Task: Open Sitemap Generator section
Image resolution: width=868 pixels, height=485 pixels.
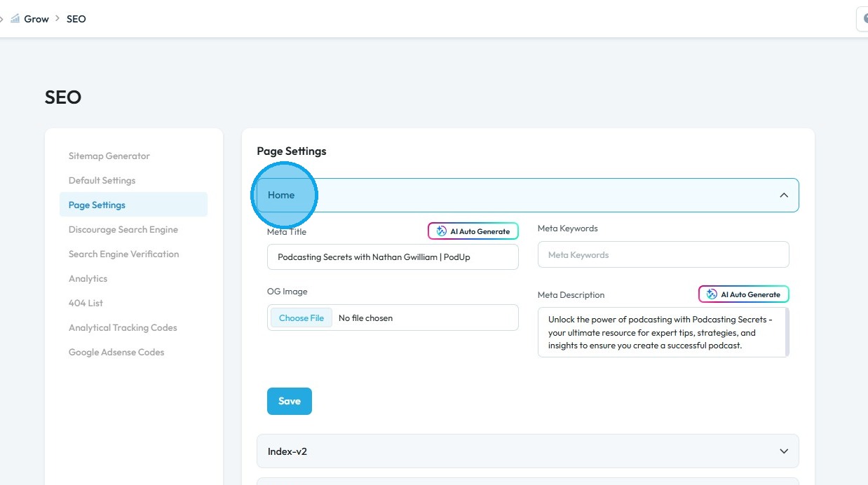Action: pos(109,156)
